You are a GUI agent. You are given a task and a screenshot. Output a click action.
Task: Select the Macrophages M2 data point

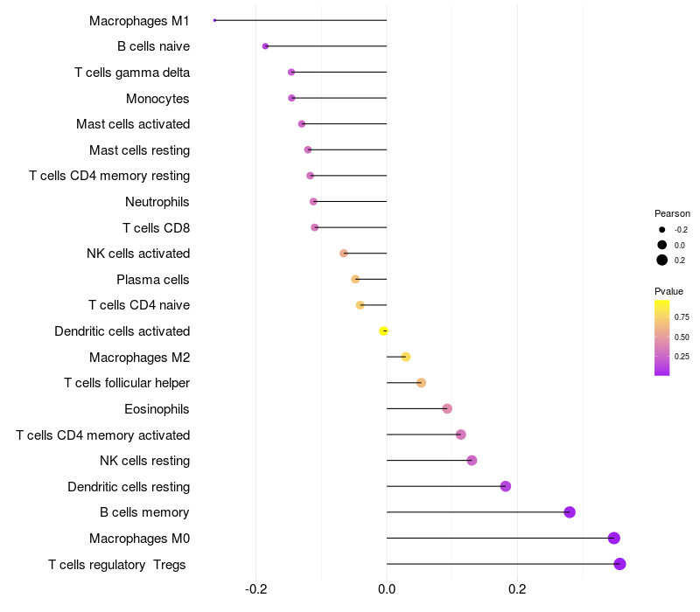tap(405, 357)
